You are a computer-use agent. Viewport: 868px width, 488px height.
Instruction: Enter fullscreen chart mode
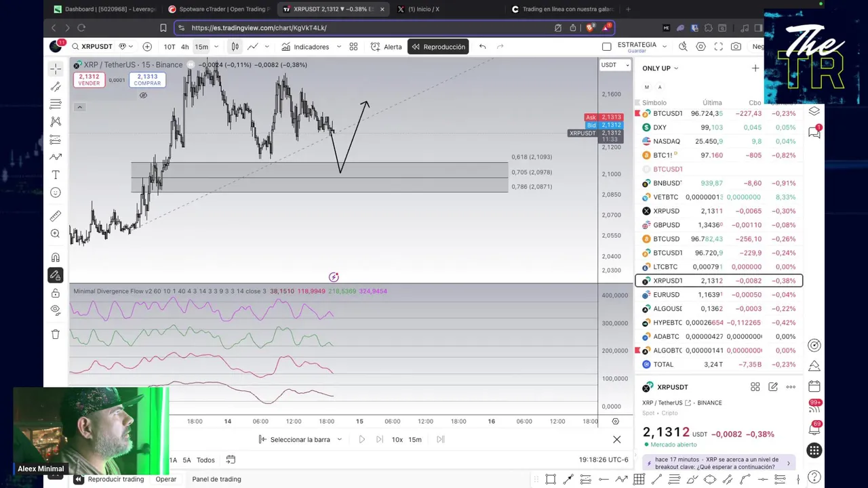718,47
